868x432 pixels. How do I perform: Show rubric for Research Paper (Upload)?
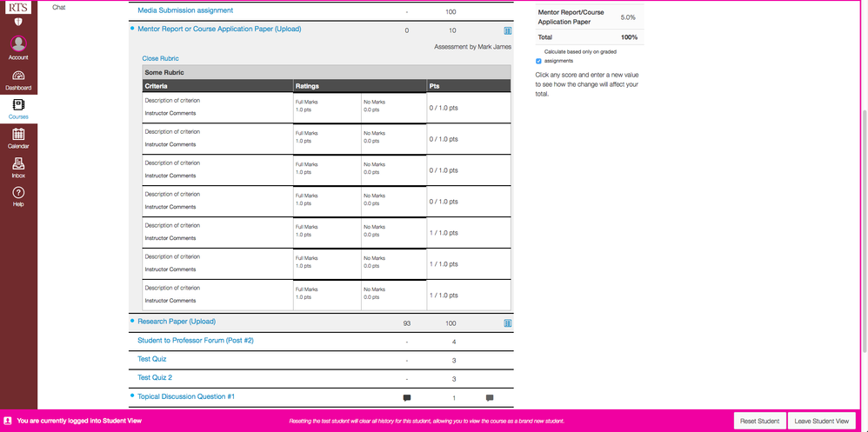tap(508, 323)
